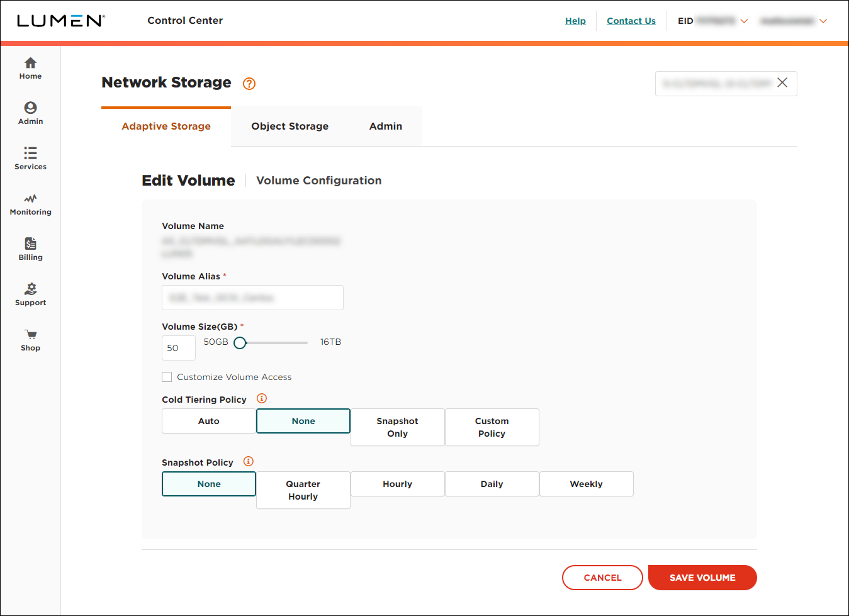Open the Home sidebar icon
The width and height of the screenshot is (849, 616).
pos(30,63)
